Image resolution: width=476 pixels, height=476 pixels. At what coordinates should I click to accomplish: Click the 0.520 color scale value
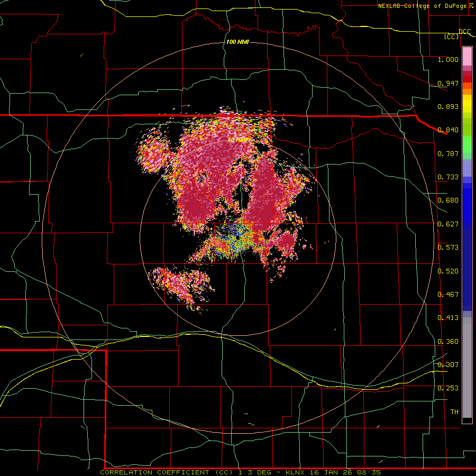[x=448, y=271]
